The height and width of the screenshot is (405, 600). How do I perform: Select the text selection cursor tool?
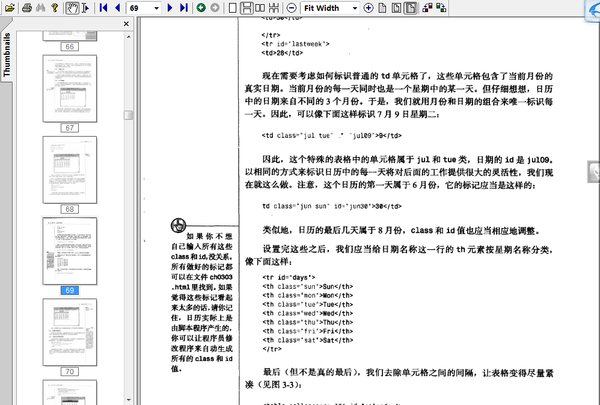coord(85,8)
